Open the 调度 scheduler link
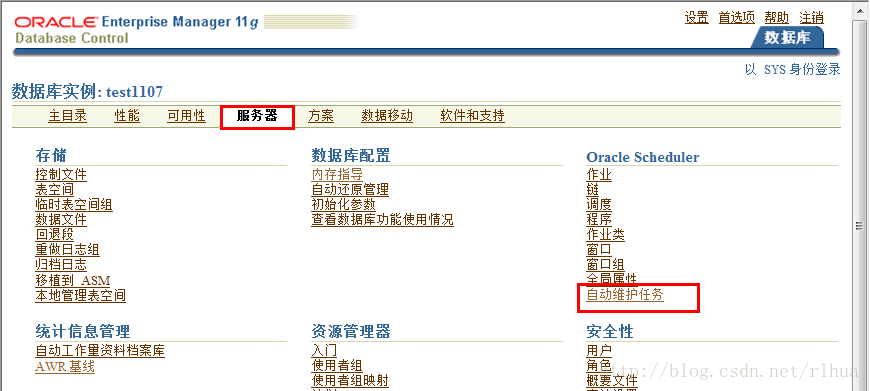Image resolution: width=870 pixels, height=391 pixels. pyautogui.click(x=599, y=205)
